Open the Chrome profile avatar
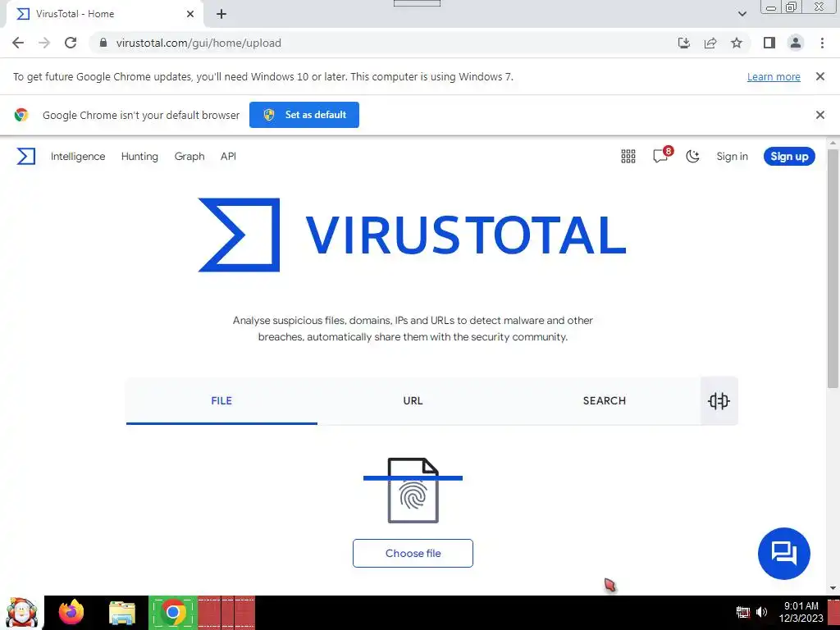The height and width of the screenshot is (630, 840). pyautogui.click(x=796, y=43)
